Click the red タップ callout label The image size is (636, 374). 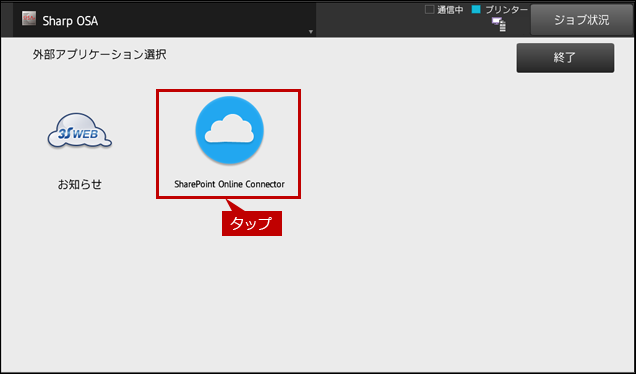pos(251,223)
